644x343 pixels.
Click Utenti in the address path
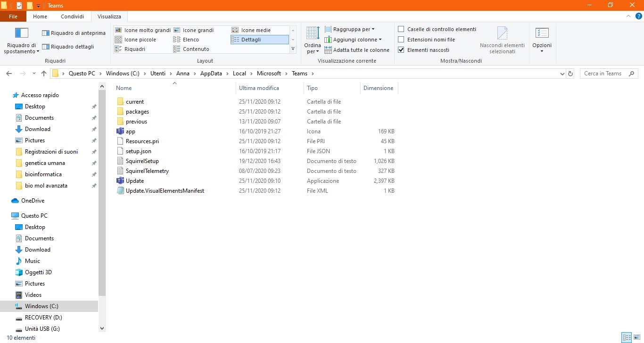[158, 73]
